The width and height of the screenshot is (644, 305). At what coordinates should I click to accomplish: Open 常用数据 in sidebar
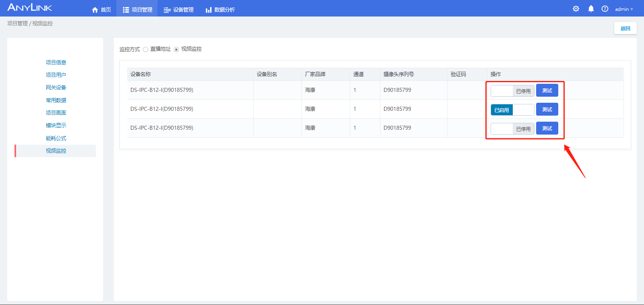[x=56, y=100]
